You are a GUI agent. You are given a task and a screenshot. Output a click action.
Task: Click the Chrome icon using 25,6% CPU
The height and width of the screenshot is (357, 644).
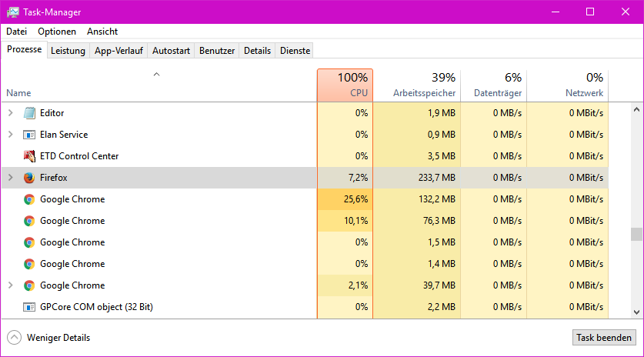[x=29, y=199]
